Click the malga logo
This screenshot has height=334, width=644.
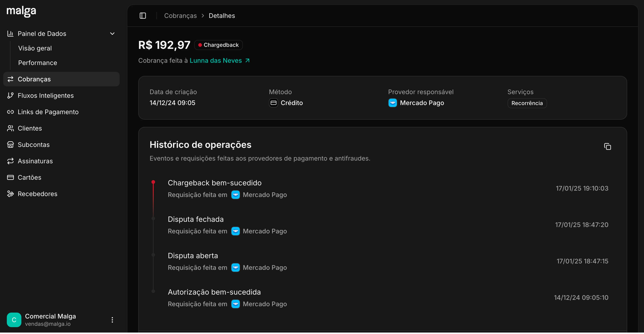coord(21,11)
